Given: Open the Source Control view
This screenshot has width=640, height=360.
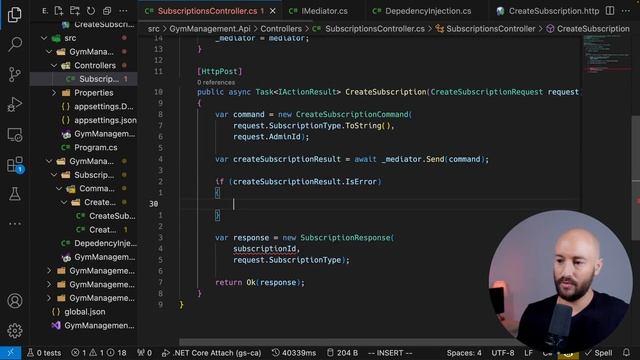Looking at the screenshot, I should point(15,74).
